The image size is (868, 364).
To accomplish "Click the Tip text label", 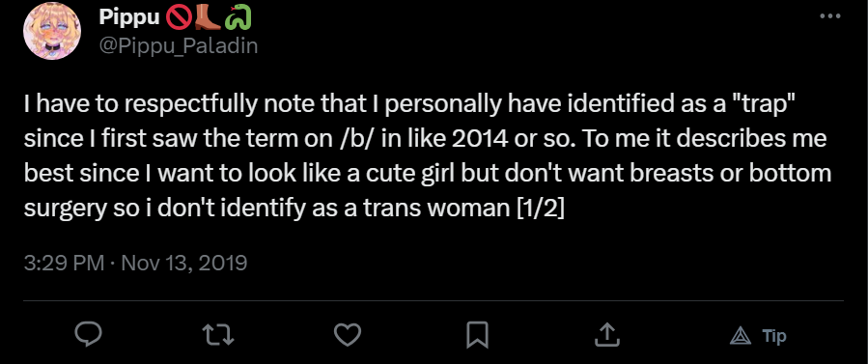I will tap(774, 336).
